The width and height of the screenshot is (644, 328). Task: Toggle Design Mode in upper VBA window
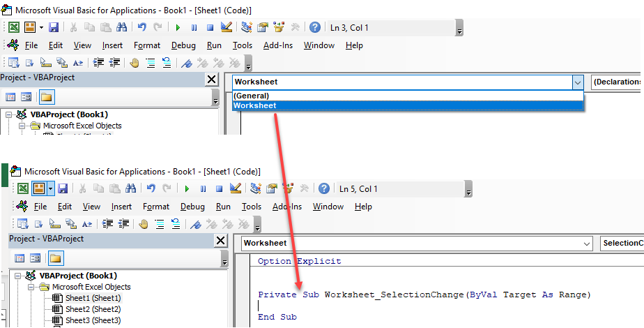[x=227, y=27]
